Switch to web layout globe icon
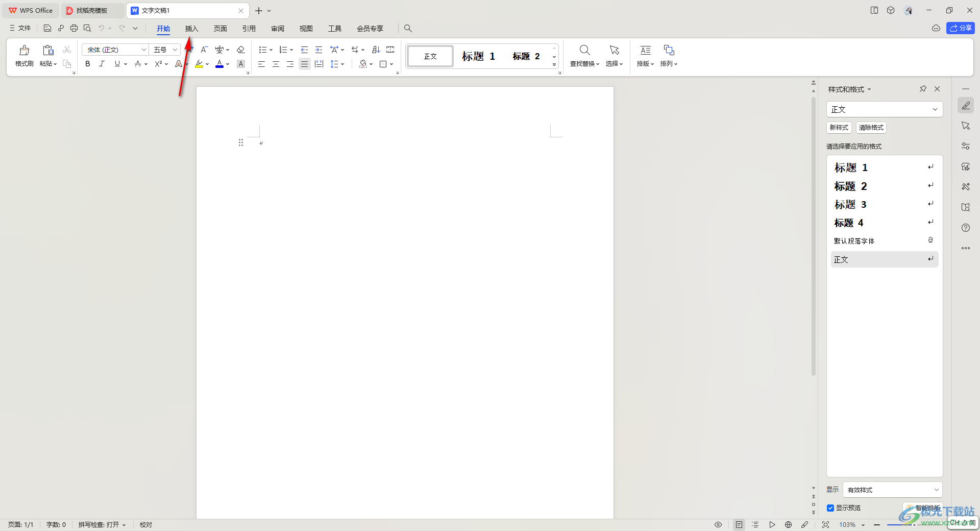This screenshot has height=531, width=980. tap(788, 524)
